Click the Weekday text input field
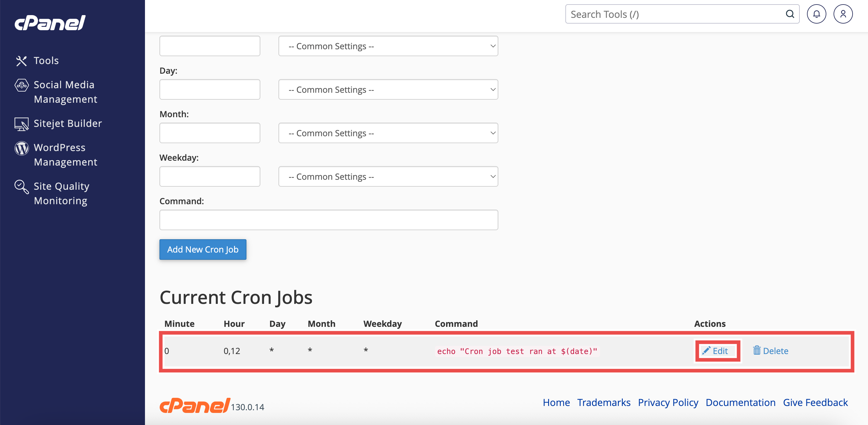This screenshot has height=425, width=868. 210,177
